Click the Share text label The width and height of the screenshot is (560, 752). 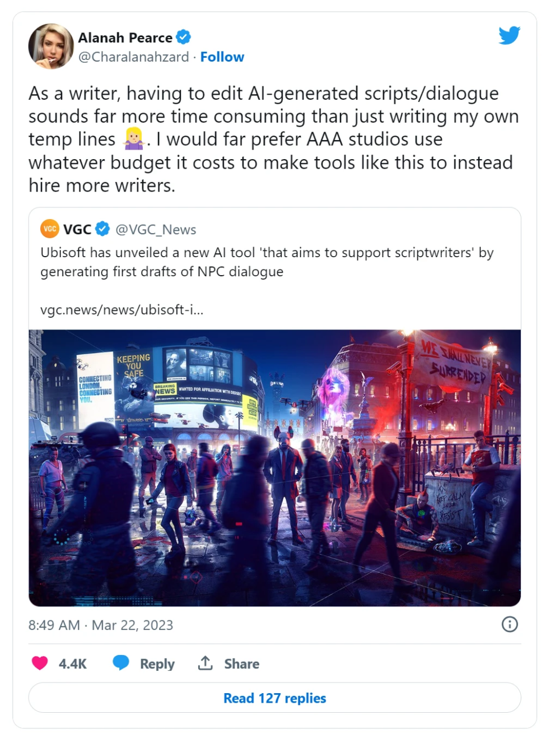pyautogui.click(x=241, y=664)
